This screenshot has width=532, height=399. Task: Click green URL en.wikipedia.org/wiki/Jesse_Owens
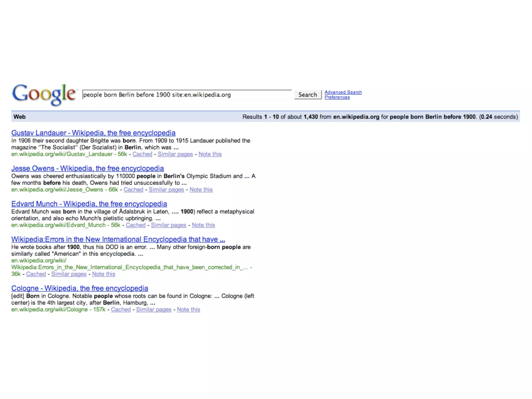click(57, 190)
